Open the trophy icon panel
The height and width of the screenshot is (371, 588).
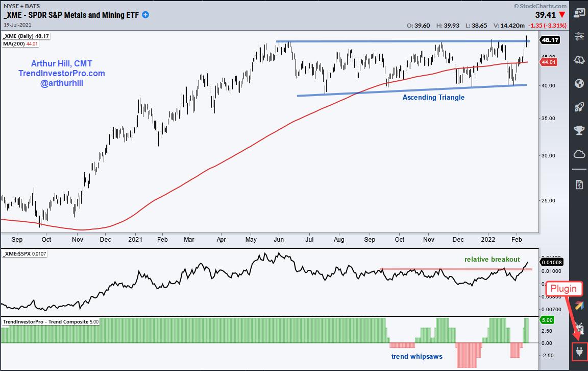click(579, 130)
